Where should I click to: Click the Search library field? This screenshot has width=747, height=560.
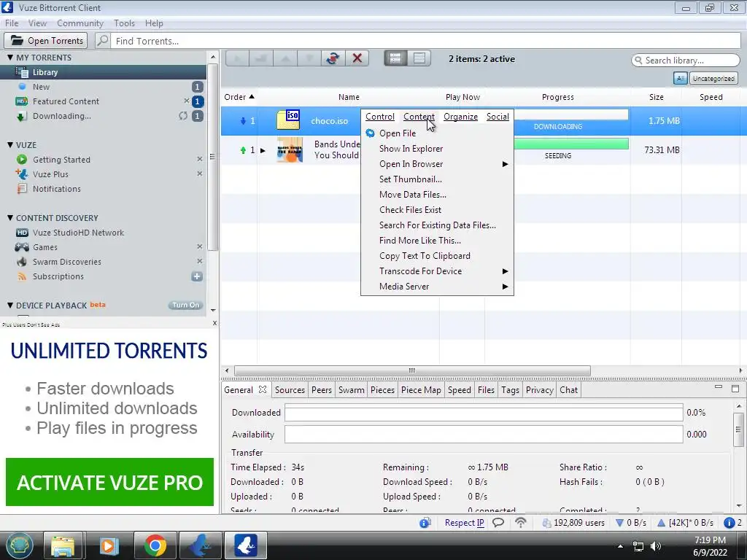coord(686,60)
